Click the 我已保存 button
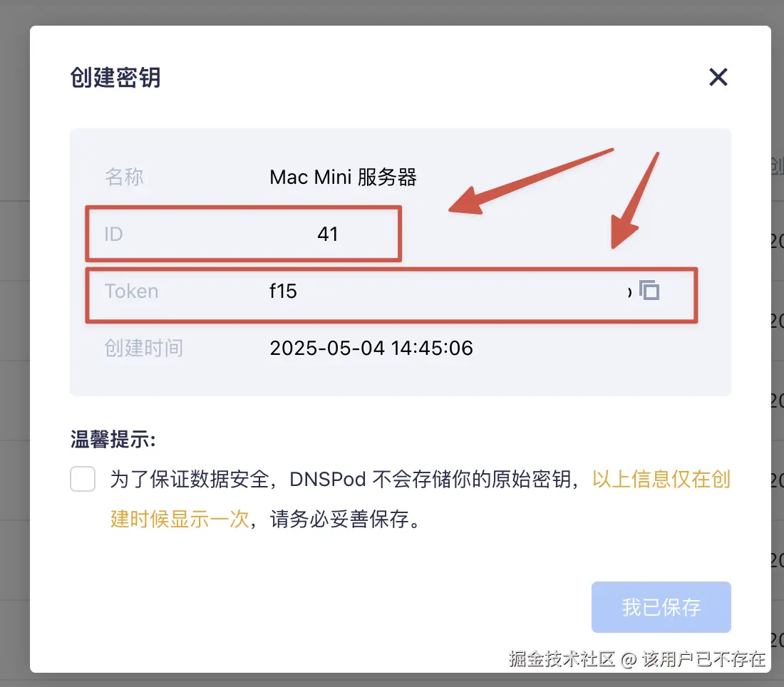Viewport: 784px width, 687px height. tap(661, 607)
